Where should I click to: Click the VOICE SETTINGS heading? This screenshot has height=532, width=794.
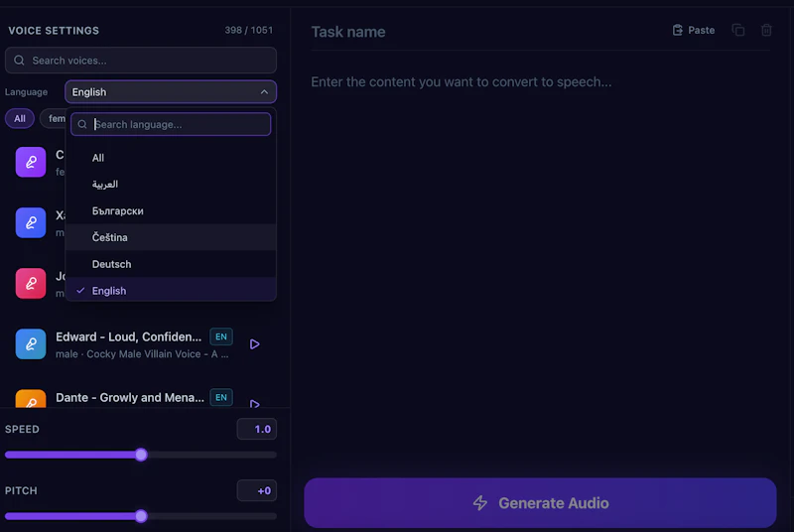click(x=54, y=31)
